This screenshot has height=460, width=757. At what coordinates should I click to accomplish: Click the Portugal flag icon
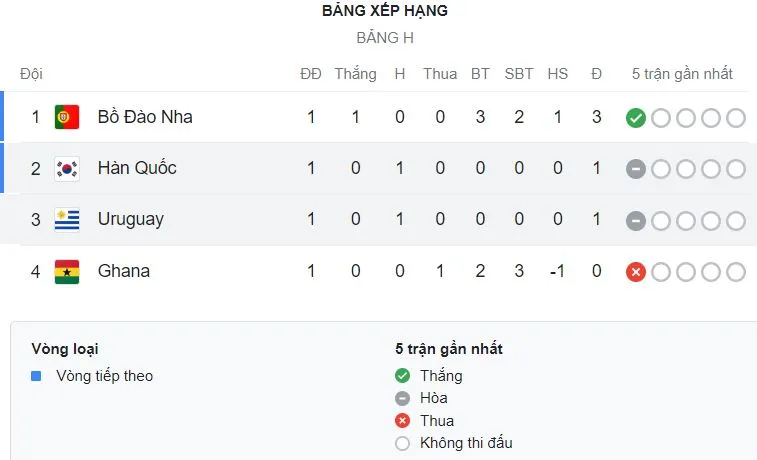[67, 117]
